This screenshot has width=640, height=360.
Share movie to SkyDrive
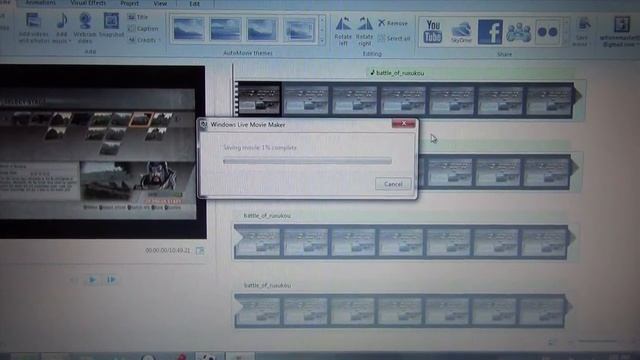click(x=461, y=32)
